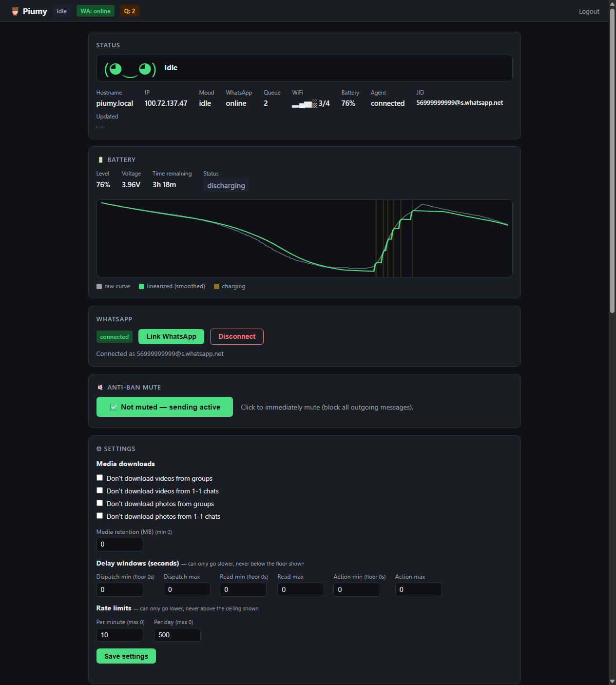Viewport: 616px width, 685px height.
Task: Click the Rate limits heading
Action: tap(114, 608)
